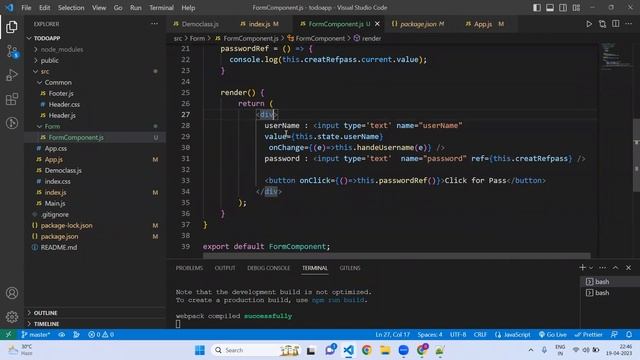640x360 pixels.
Task: Close the terminal panel
Action: click(629, 268)
